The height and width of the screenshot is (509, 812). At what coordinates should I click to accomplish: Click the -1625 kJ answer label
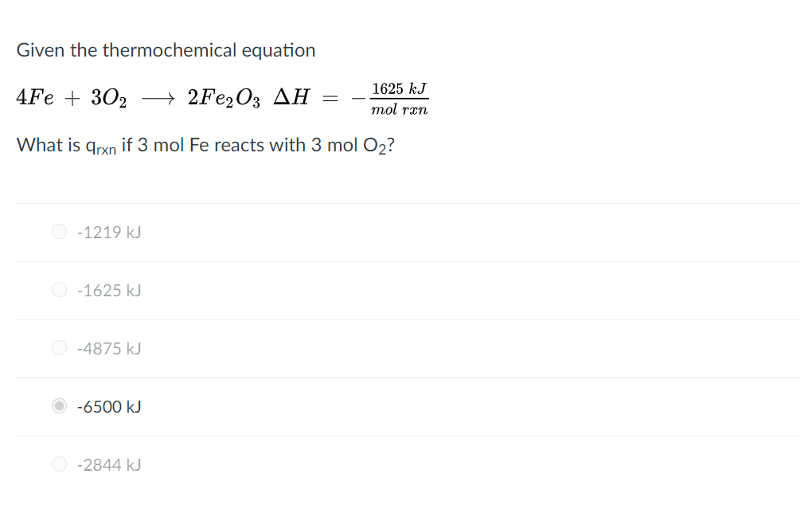click(107, 290)
